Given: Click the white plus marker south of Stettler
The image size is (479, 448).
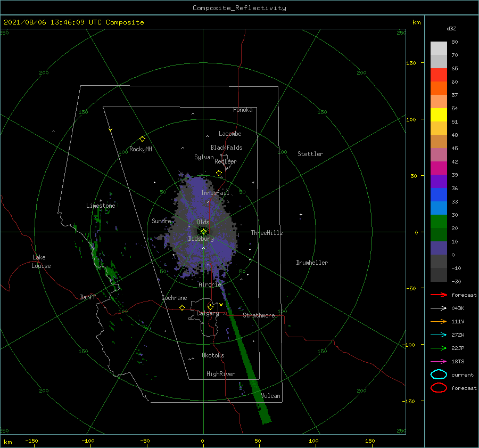Looking at the screenshot, I should point(301,214).
